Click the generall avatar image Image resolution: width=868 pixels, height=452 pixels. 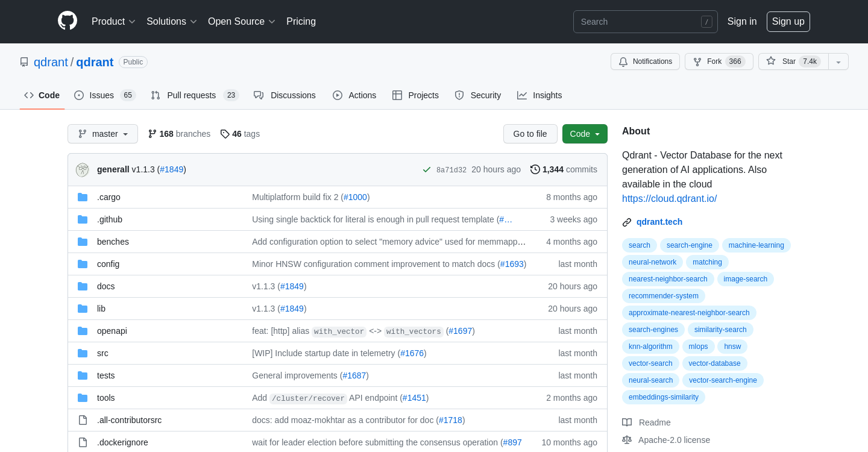point(83,170)
